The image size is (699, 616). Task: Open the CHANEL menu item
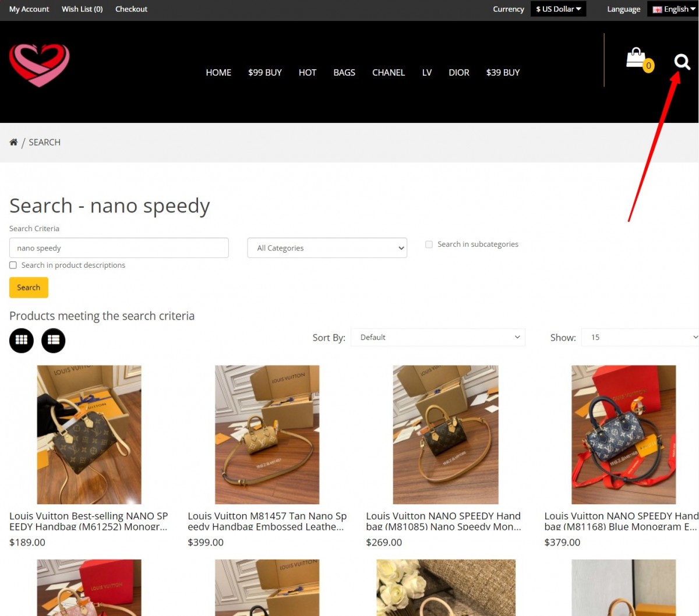tap(389, 72)
